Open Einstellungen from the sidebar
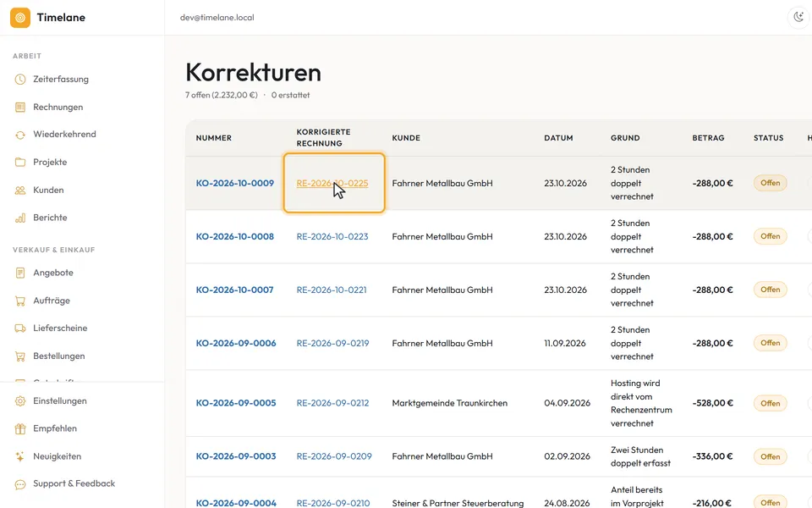The width and height of the screenshot is (812, 508). [59, 400]
